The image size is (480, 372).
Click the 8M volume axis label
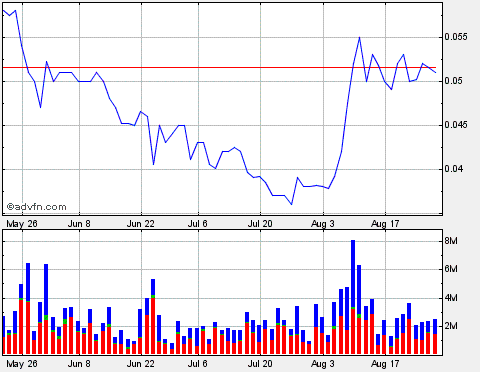click(451, 241)
